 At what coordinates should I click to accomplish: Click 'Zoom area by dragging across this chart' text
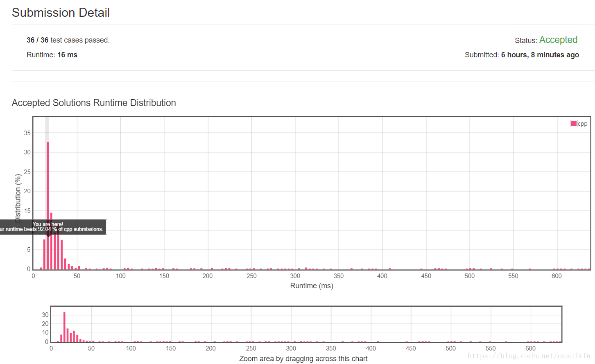[303, 359]
